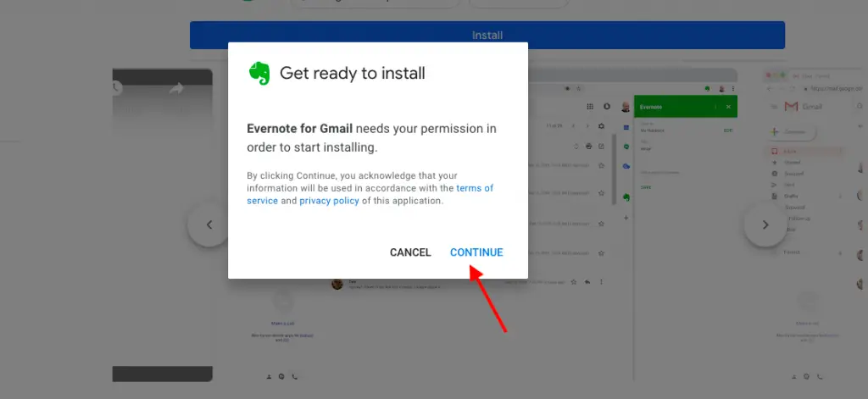Open the terms of service link

(370, 195)
